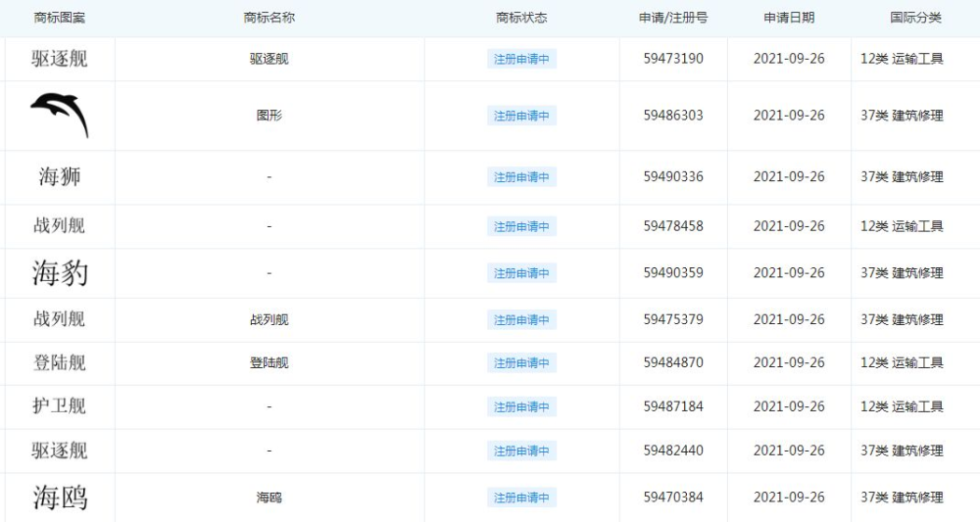Select the 37类 建筑修理 cell for 59482440
The image size is (980, 522).
902,451
